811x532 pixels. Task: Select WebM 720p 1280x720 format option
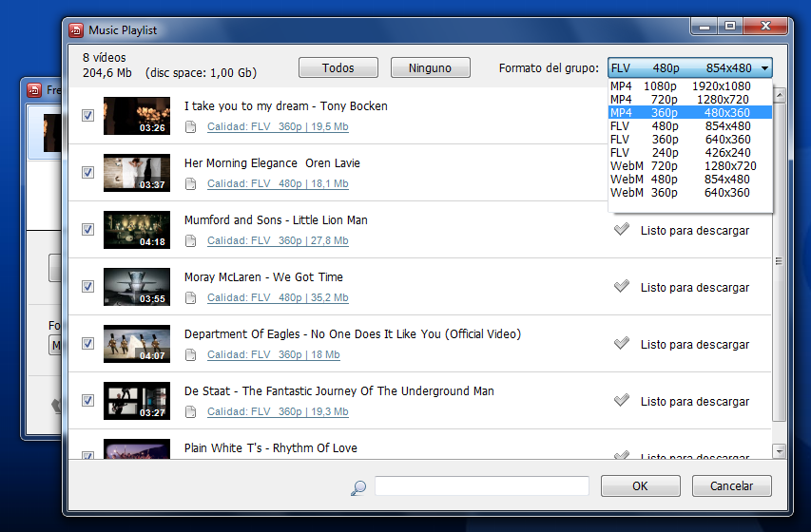[690, 166]
